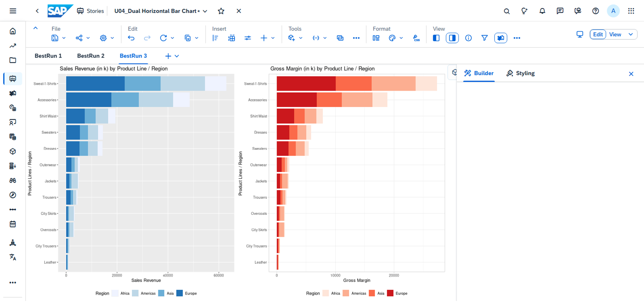This screenshot has height=305, width=644.
Task: Click the Share icon in File group
Action: tap(79, 38)
